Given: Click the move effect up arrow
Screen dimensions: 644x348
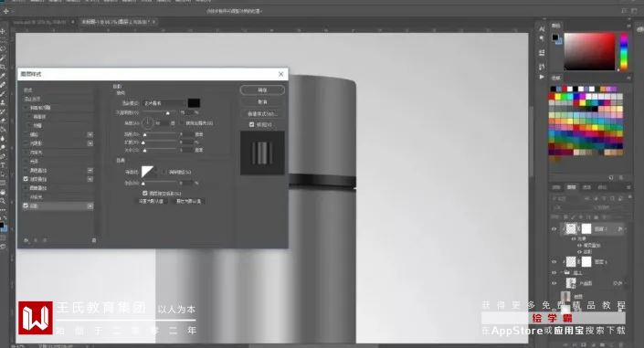Looking at the screenshot, I should pyautogui.click(x=36, y=240).
